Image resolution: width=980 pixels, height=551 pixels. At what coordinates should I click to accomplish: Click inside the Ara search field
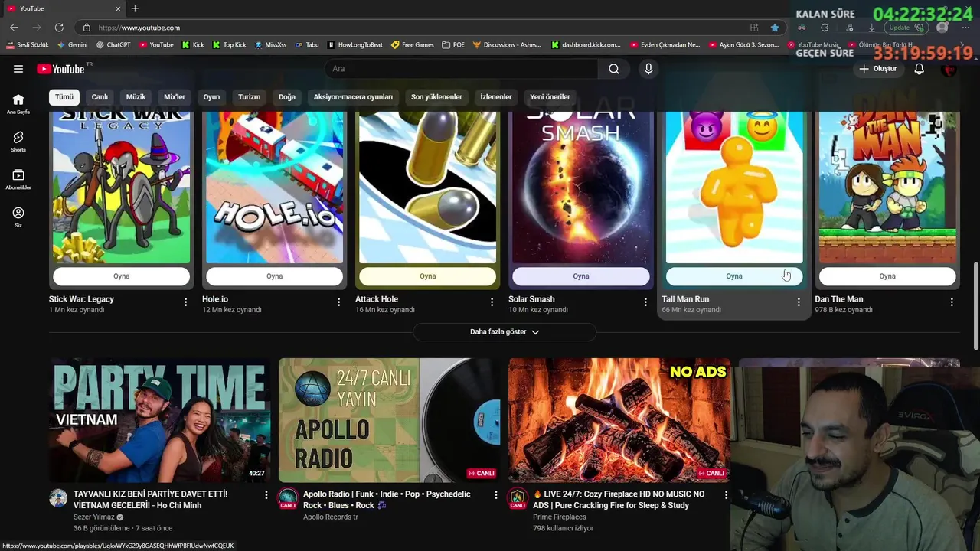(462, 69)
